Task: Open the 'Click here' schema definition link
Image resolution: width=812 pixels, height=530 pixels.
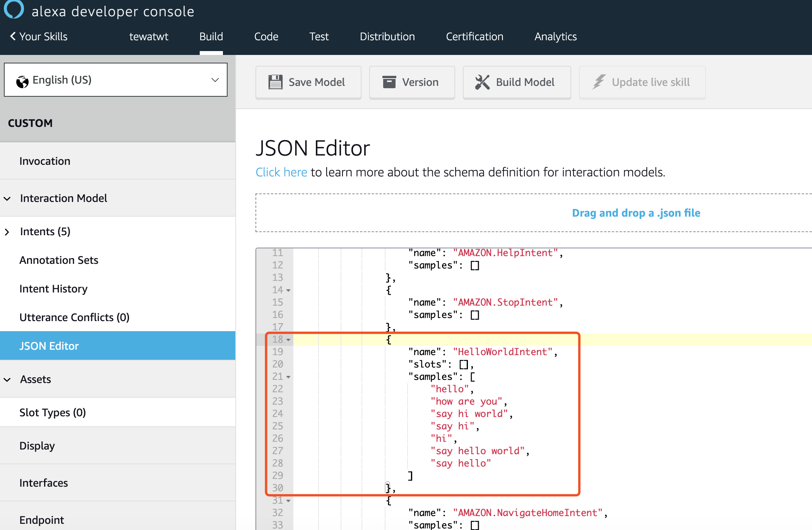Action: [281, 172]
